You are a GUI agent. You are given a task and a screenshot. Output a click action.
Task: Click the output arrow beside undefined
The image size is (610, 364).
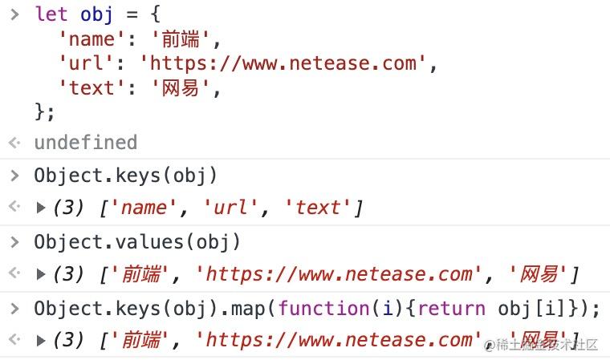pyautogui.click(x=14, y=143)
